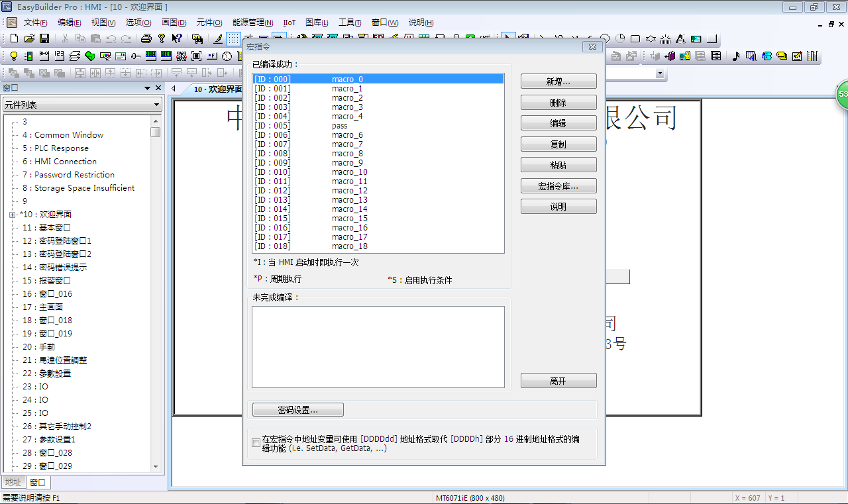Open the 工具 menu
848x504 pixels.
tap(349, 23)
